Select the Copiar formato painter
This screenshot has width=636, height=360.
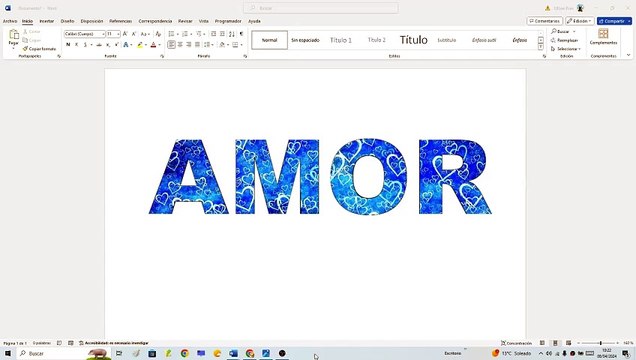click(x=39, y=49)
